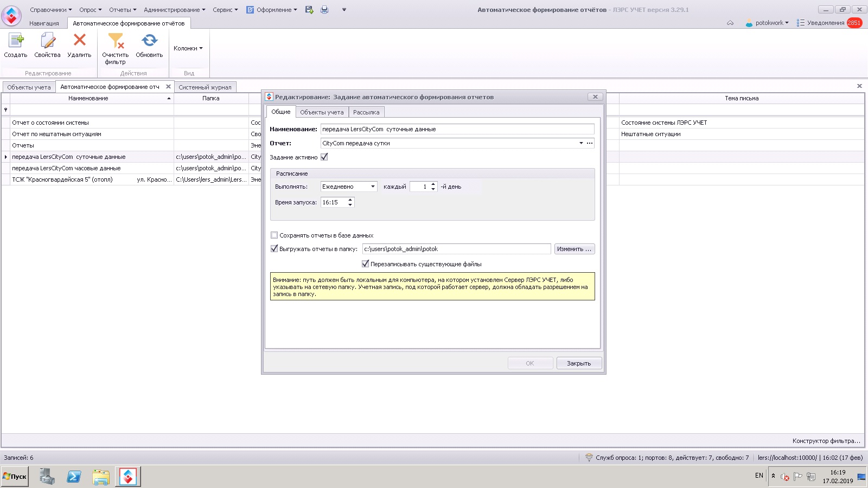Open dialog tab Объекты учета

pyautogui.click(x=322, y=112)
